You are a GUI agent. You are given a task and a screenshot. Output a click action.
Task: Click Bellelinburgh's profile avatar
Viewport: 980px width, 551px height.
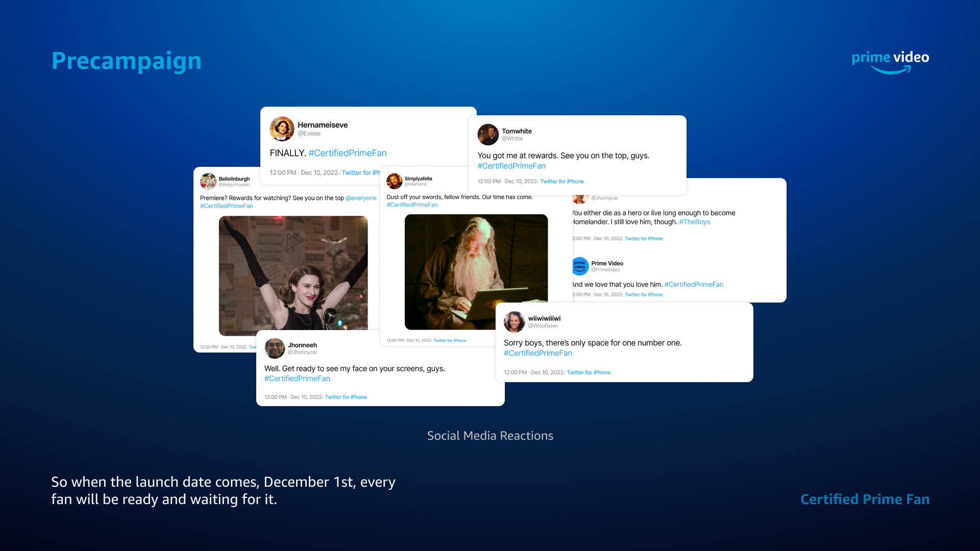pyautogui.click(x=208, y=181)
